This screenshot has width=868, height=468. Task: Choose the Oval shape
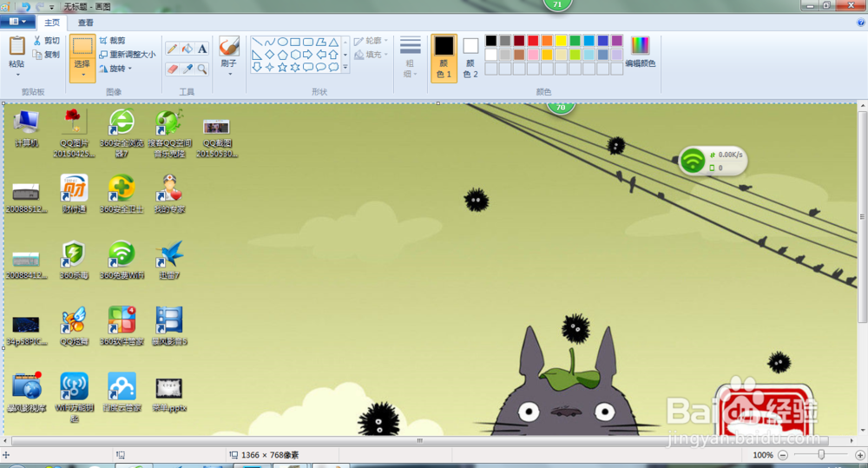click(x=282, y=42)
